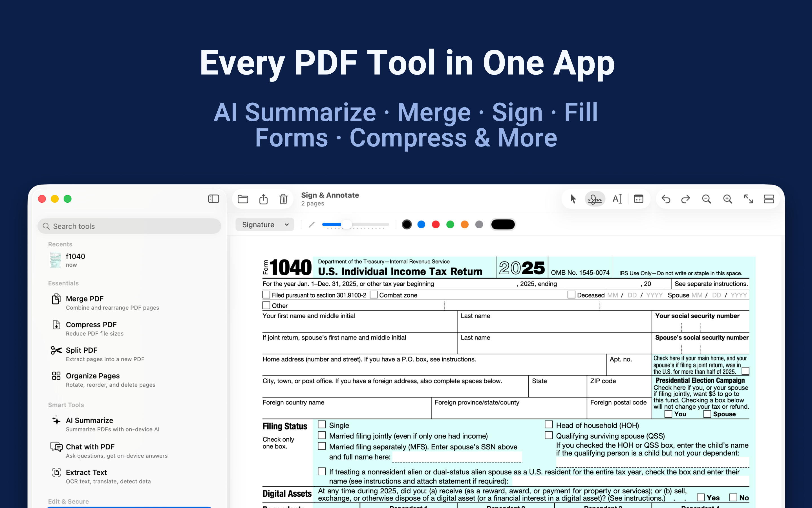This screenshot has width=812, height=508.
Task: Check the Other box
Action: tap(266, 305)
